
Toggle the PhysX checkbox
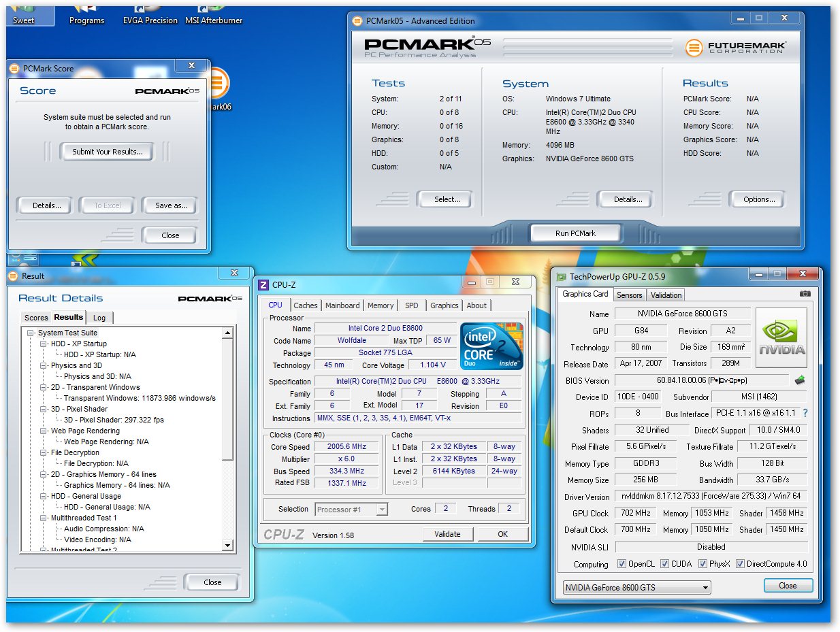[702, 564]
